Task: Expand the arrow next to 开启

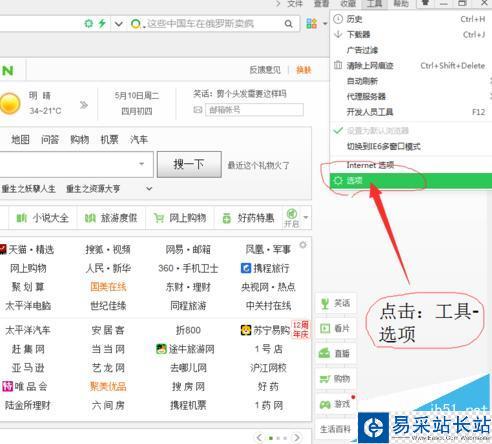Action: point(306,218)
